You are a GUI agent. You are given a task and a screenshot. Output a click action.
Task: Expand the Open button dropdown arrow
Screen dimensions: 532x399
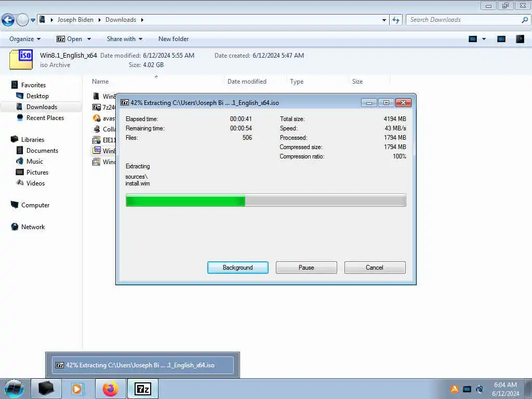[x=89, y=39]
